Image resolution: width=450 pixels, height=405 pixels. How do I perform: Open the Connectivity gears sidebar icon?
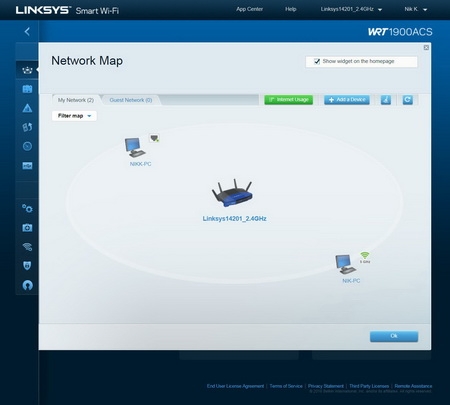pos(27,209)
